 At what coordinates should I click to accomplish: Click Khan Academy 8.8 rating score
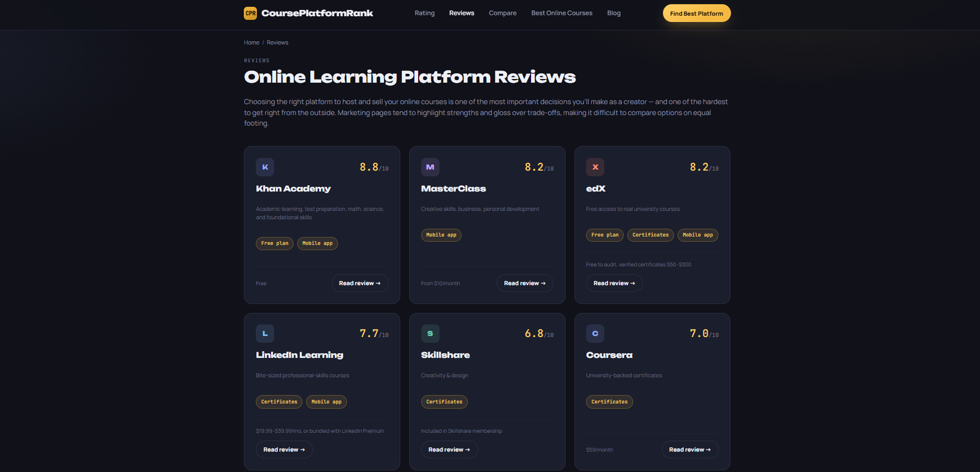(x=374, y=167)
